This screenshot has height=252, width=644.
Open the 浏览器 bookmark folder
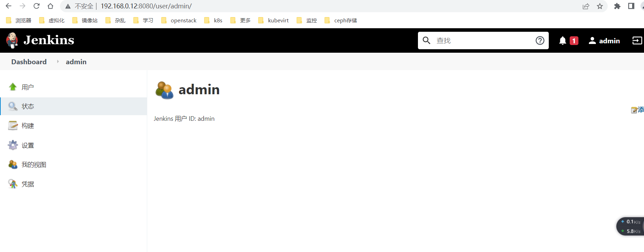pyautogui.click(x=19, y=20)
